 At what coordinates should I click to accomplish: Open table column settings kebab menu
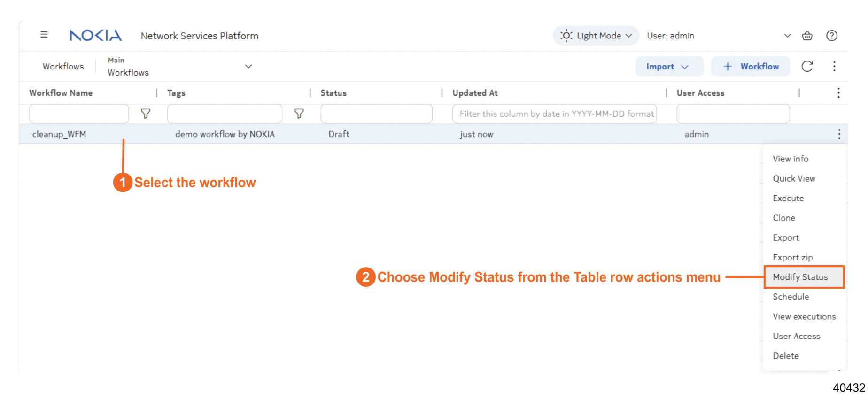838,93
